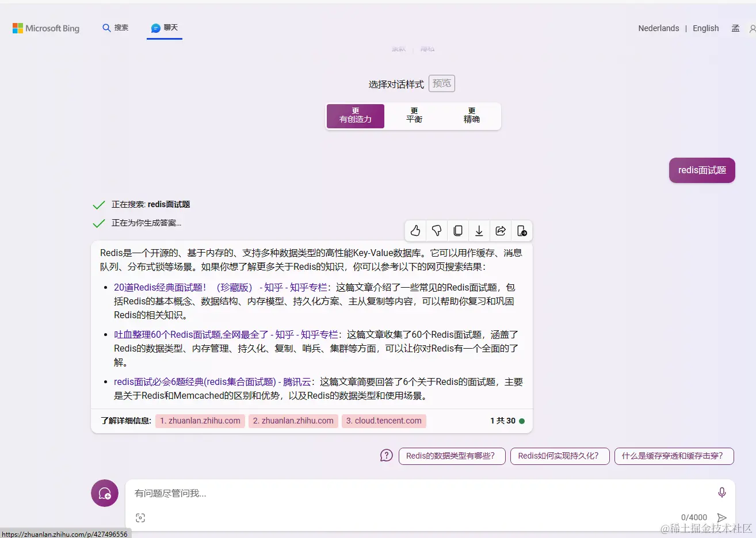Choose the 更精确 conversation style
The height and width of the screenshot is (538, 756).
[x=471, y=116]
